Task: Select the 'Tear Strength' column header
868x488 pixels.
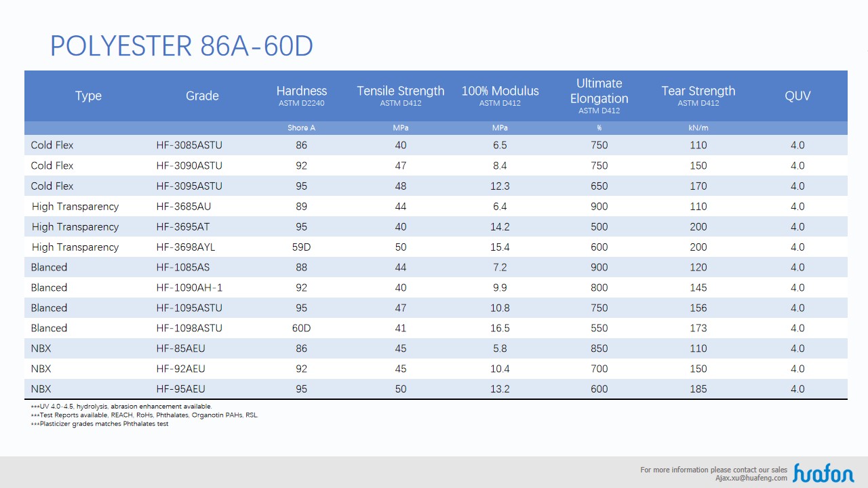Action: pos(698,91)
